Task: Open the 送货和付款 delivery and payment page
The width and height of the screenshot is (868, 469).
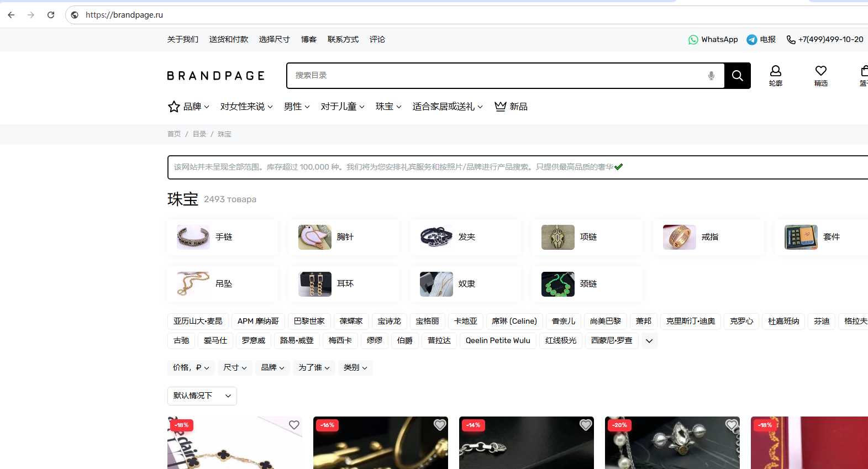Action: (x=229, y=40)
